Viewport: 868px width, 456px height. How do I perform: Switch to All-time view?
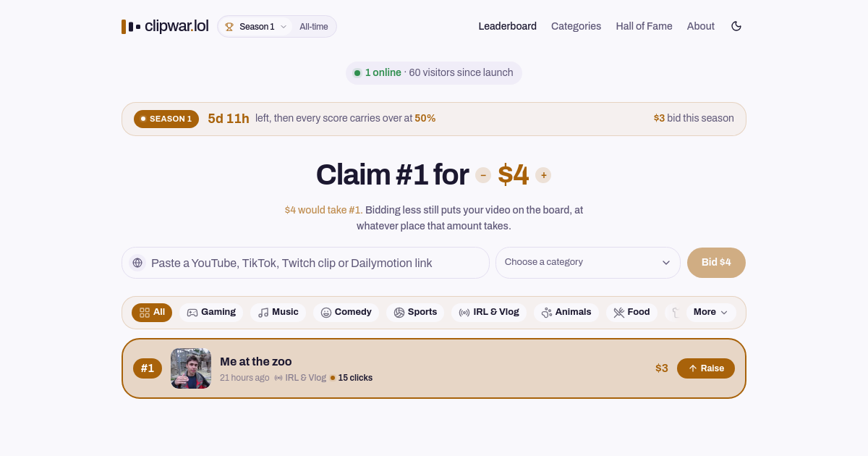coord(314,27)
